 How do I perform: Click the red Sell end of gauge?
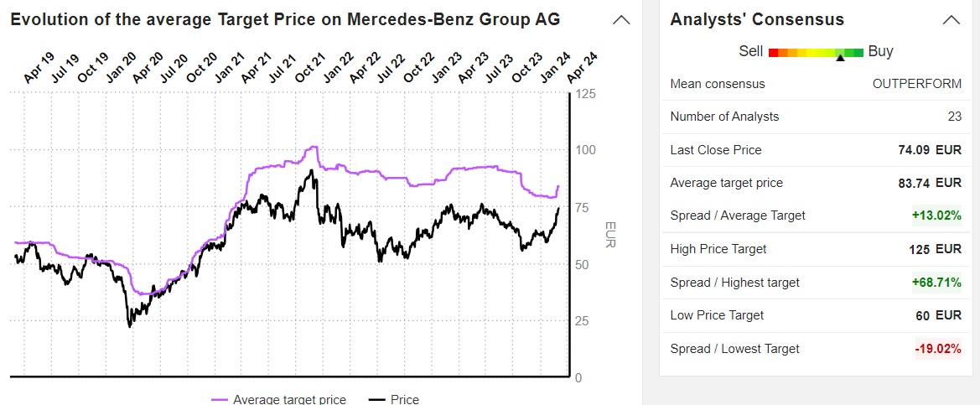(x=774, y=52)
